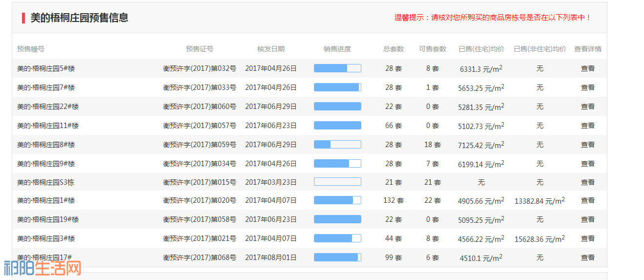Select building name 美的·梧桐庄园11#楼
This screenshot has width=644, height=280.
[48, 126]
